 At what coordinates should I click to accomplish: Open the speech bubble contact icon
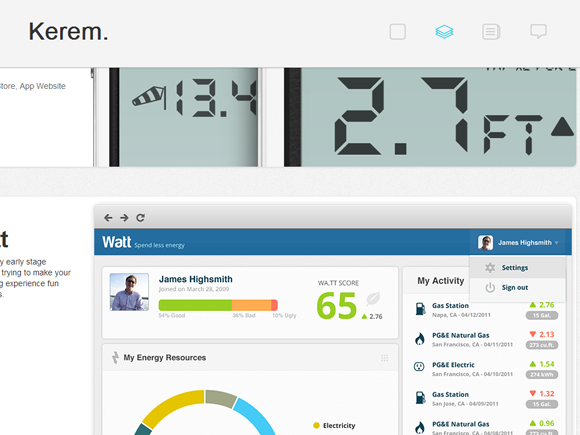tap(538, 32)
